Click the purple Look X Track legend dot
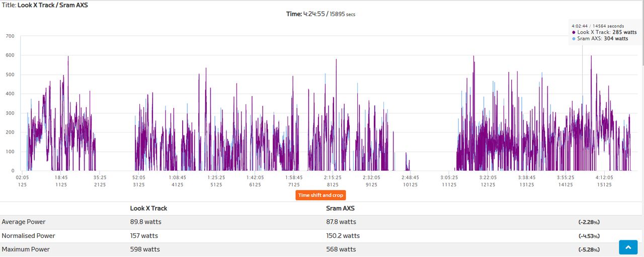This screenshot has width=644, height=257. [574, 32]
